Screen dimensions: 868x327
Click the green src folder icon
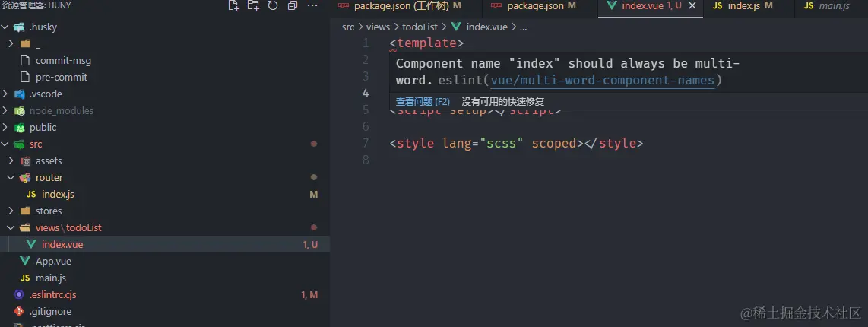[x=19, y=144]
